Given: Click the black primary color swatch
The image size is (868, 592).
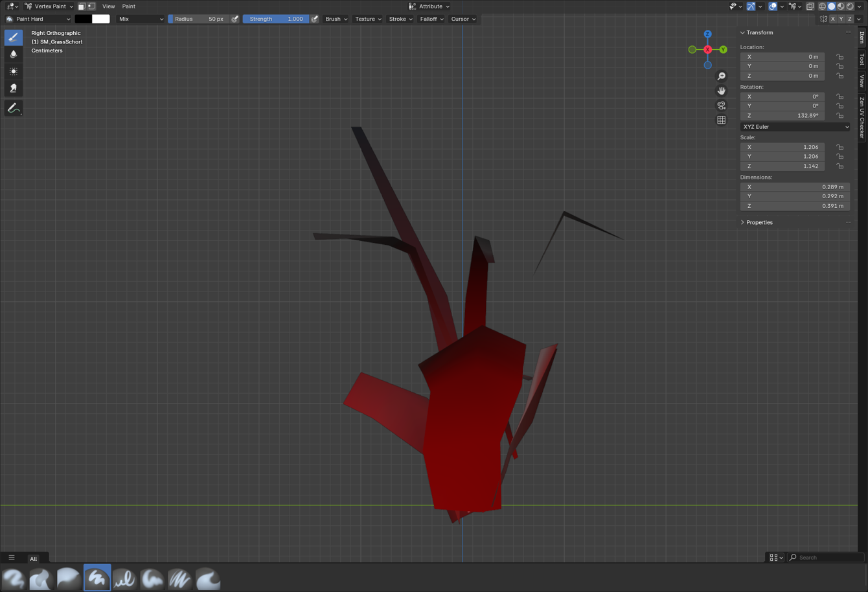Looking at the screenshot, I should [x=83, y=19].
